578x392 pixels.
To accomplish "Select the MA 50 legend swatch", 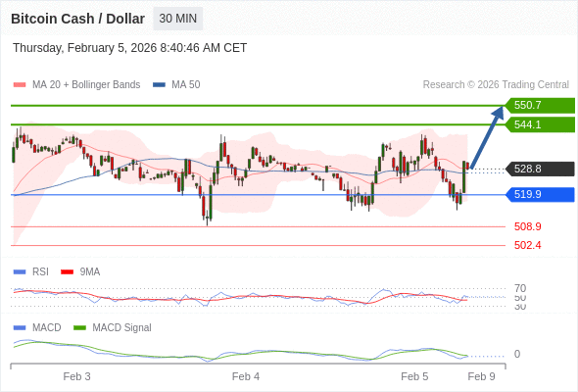I will pyautogui.click(x=159, y=85).
